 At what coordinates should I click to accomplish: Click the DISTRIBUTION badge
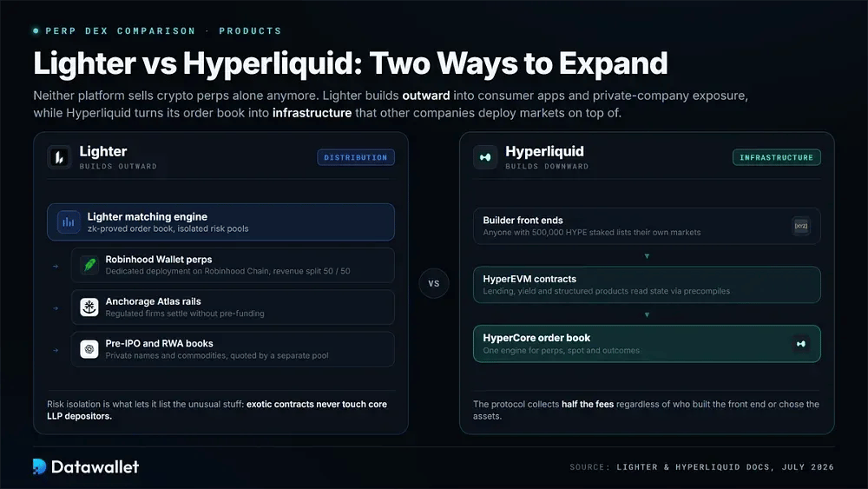tap(356, 157)
